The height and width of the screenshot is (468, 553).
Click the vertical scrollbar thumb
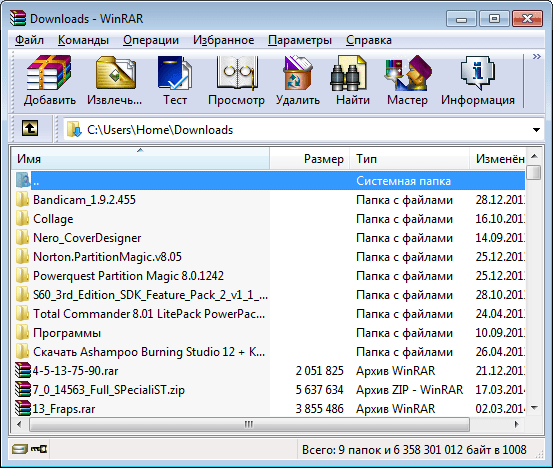click(x=534, y=172)
